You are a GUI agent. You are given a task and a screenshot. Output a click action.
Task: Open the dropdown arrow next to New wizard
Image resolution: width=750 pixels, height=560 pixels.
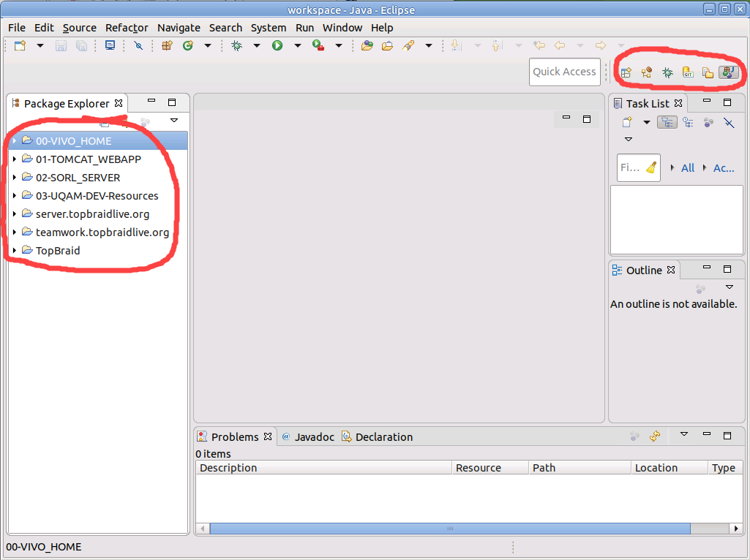pyautogui.click(x=40, y=46)
